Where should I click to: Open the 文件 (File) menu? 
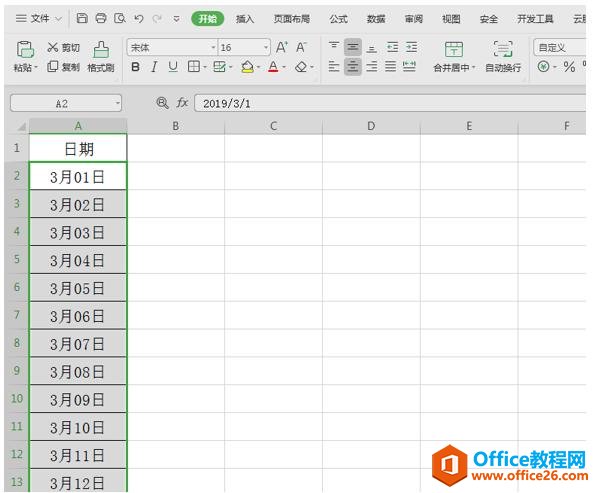[39, 18]
